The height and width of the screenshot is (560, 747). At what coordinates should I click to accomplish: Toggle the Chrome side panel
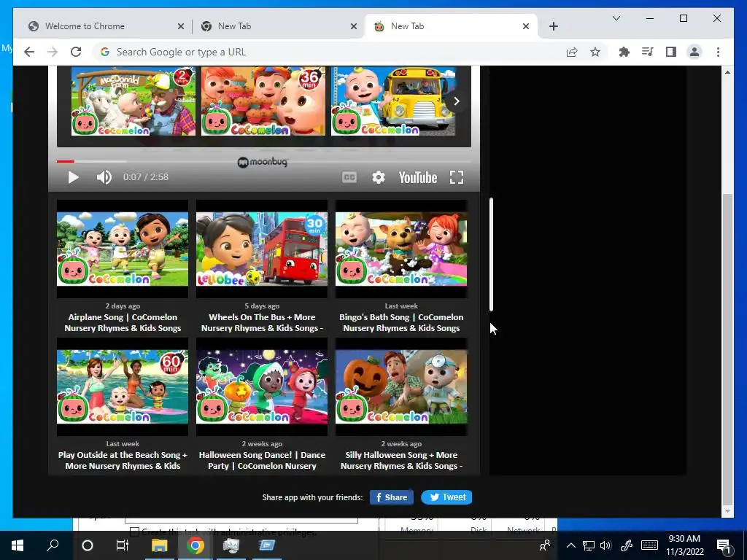pos(671,52)
